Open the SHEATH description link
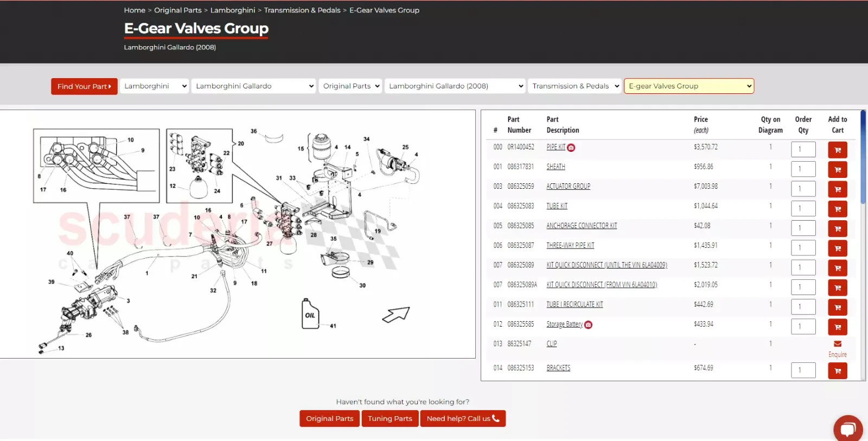Screen dimensions: 868x441 (556, 167)
